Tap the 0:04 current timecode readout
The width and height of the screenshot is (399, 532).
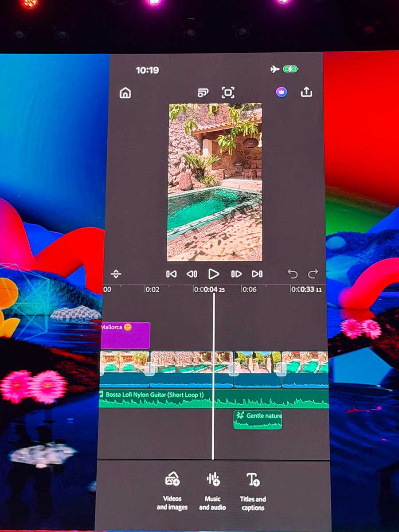pos(214,289)
